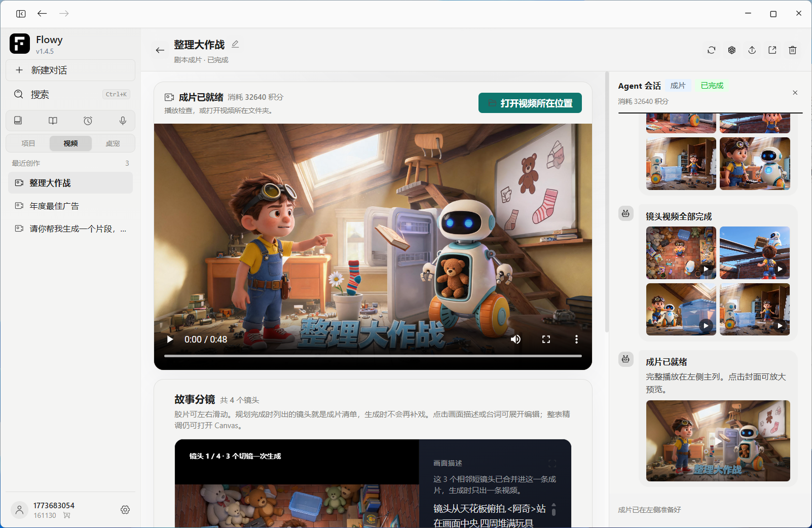Return via arrow beside 整理大作战 title
812x528 pixels.
pyautogui.click(x=160, y=50)
